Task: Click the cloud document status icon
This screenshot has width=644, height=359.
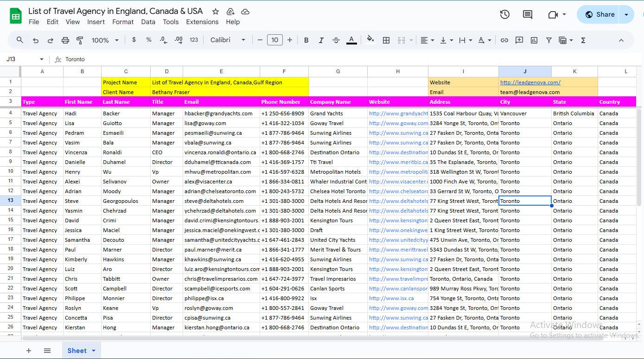Action: (245, 12)
